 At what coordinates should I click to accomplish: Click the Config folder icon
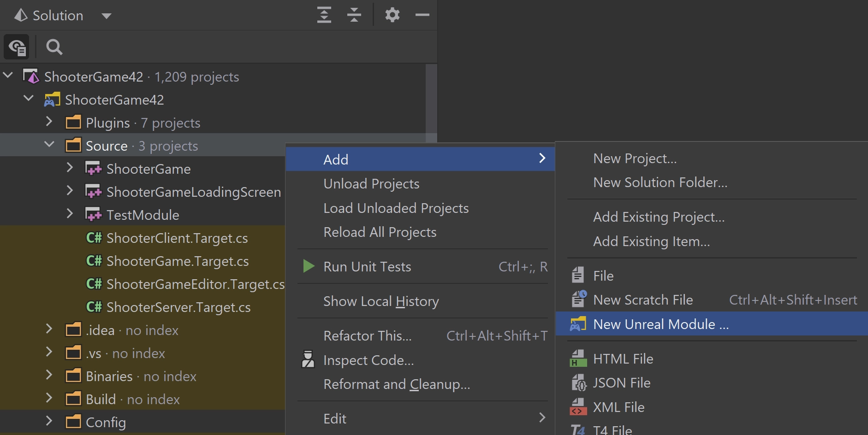tap(73, 422)
